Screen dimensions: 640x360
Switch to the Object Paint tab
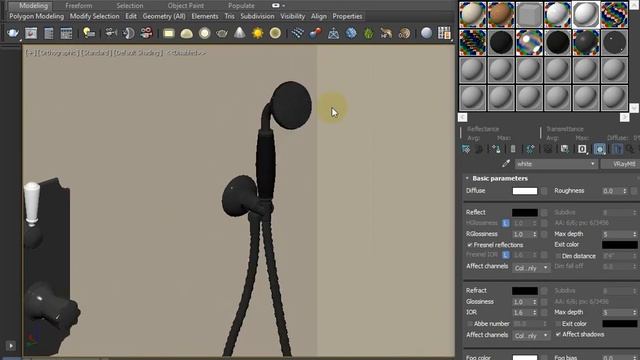point(185,6)
